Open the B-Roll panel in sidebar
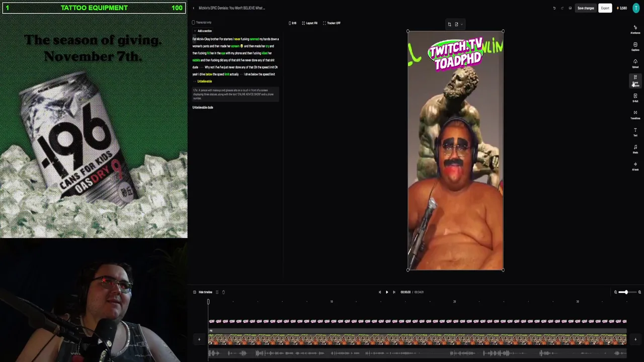The image size is (644, 362). 635,97
